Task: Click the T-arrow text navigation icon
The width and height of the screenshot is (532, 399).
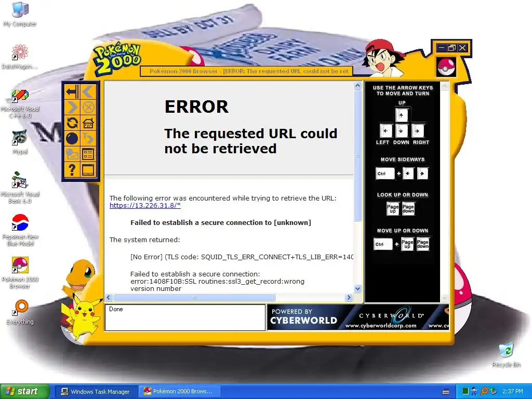Action: [x=88, y=139]
